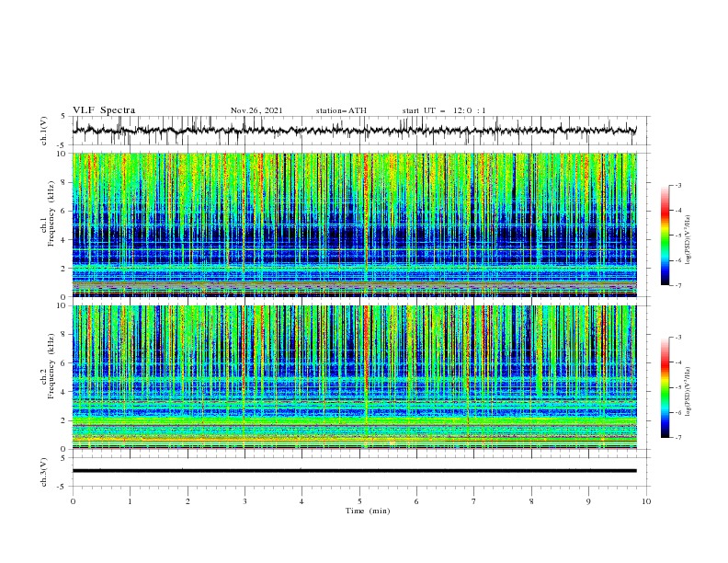Click the 'ch.1(V)' waveform axis label

point(44,131)
